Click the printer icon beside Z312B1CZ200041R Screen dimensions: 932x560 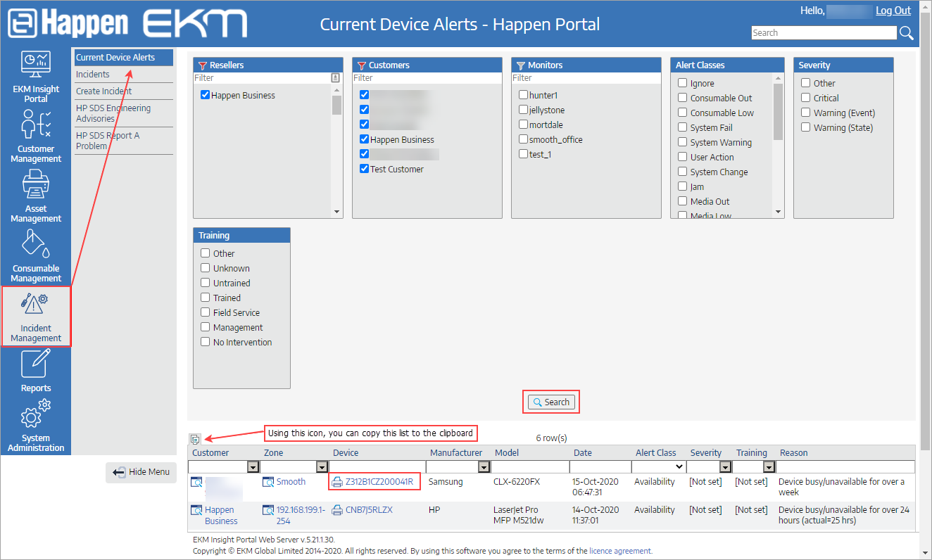[x=338, y=482]
